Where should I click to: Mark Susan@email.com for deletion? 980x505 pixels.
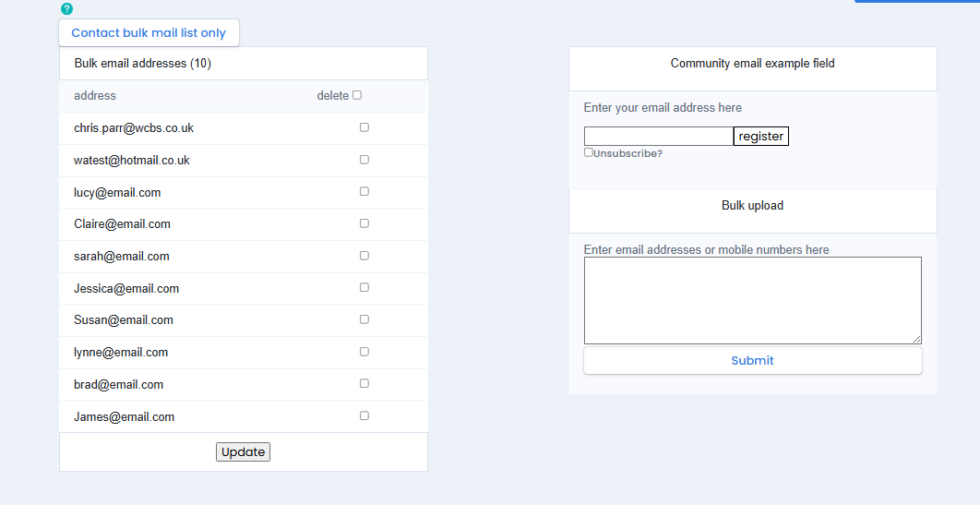(x=365, y=319)
